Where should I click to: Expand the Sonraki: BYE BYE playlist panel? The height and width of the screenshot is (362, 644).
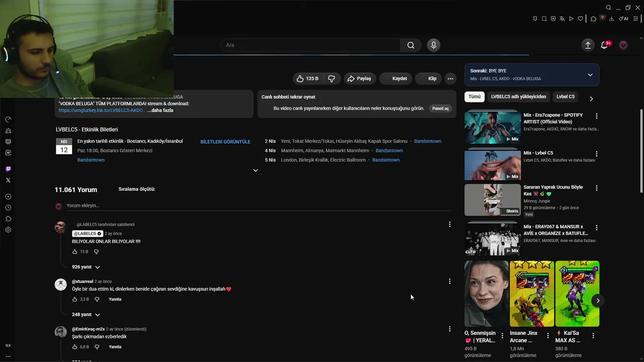tap(590, 75)
